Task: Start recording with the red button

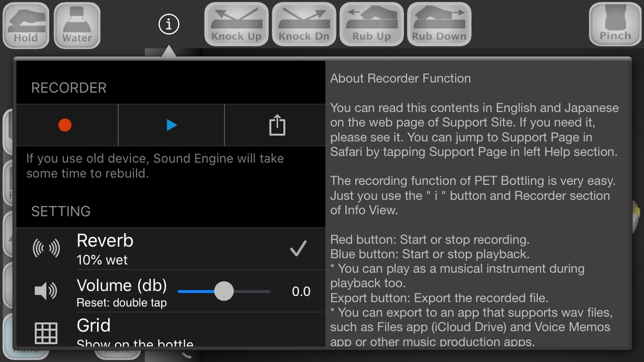Action: [x=65, y=125]
